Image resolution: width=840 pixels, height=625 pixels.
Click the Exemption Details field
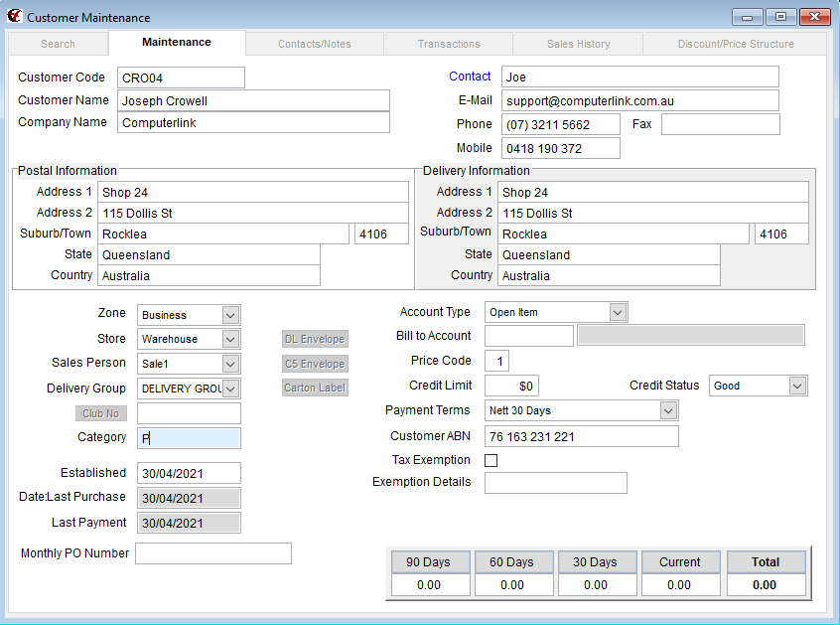click(556, 483)
